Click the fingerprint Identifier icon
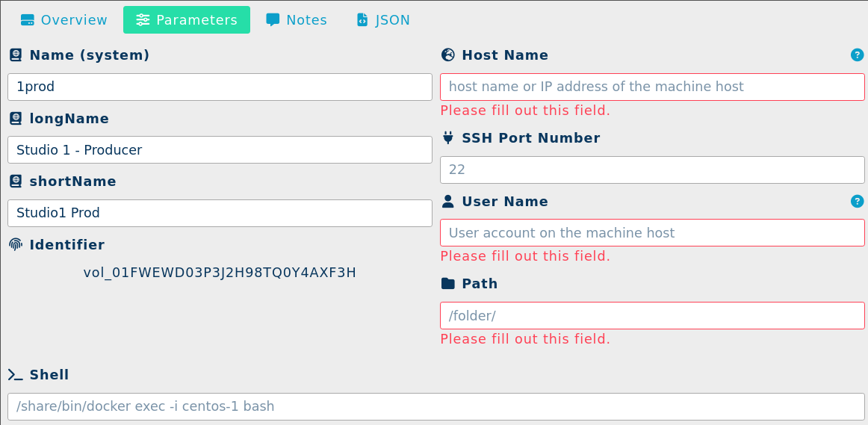This screenshot has width=868, height=425. click(x=16, y=244)
